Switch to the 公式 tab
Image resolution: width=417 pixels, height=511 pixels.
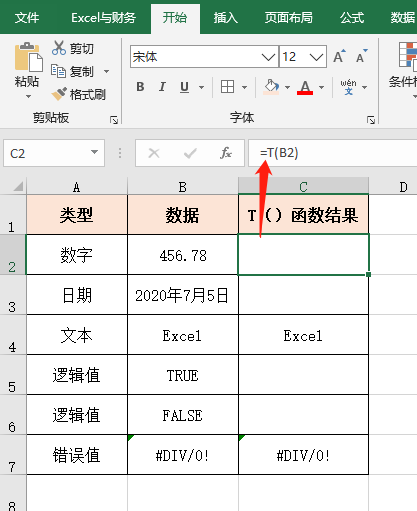(x=352, y=18)
